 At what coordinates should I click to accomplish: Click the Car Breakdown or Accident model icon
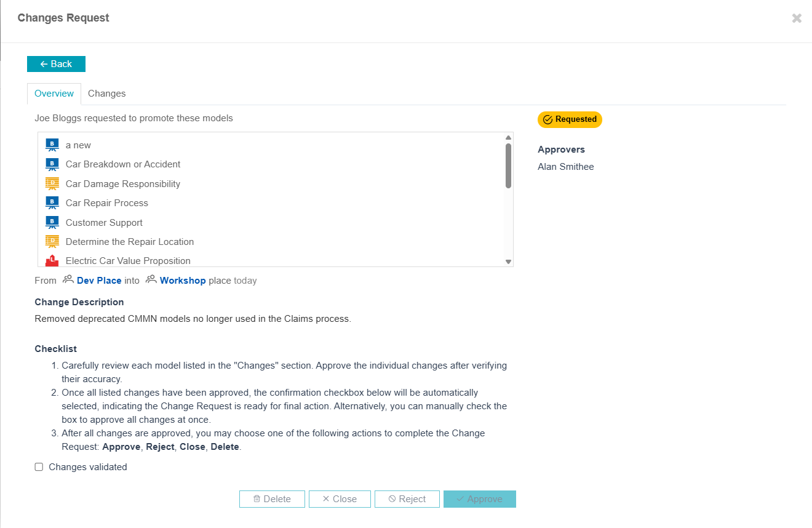pyautogui.click(x=52, y=164)
